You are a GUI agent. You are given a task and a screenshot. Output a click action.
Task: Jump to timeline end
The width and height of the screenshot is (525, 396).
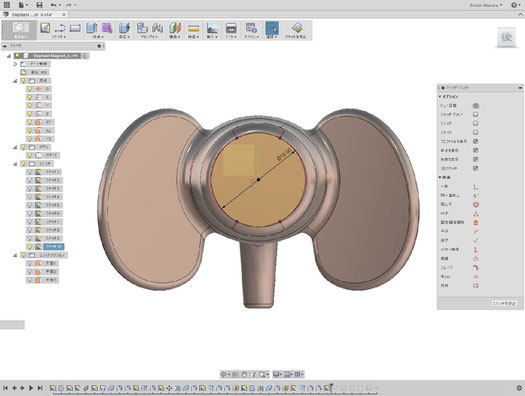[40, 388]
